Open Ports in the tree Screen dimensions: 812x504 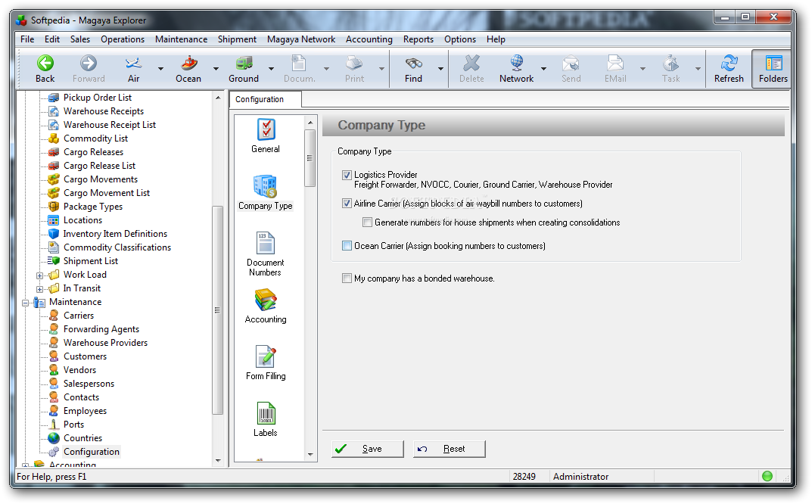pos(73,425)
